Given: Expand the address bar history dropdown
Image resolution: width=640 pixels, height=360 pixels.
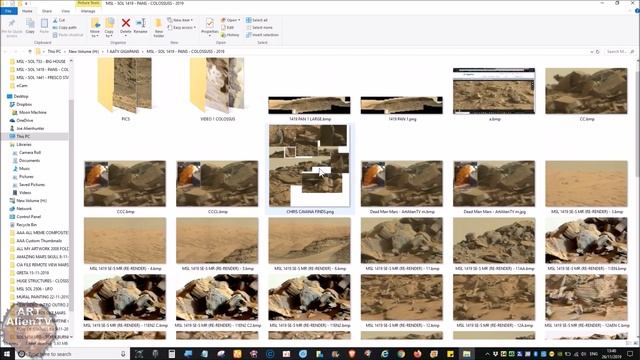Looking at the screenshot, I should [591, 52].
